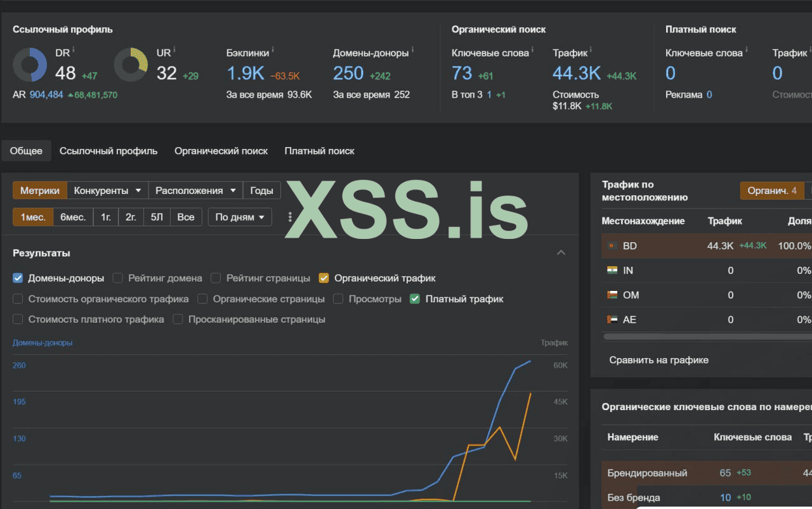Image resolution: width=812 pixels, height=509 pixels.
Task: Uncheck the Домены-доноры checkbox
Action: click(x=18, y=278)
